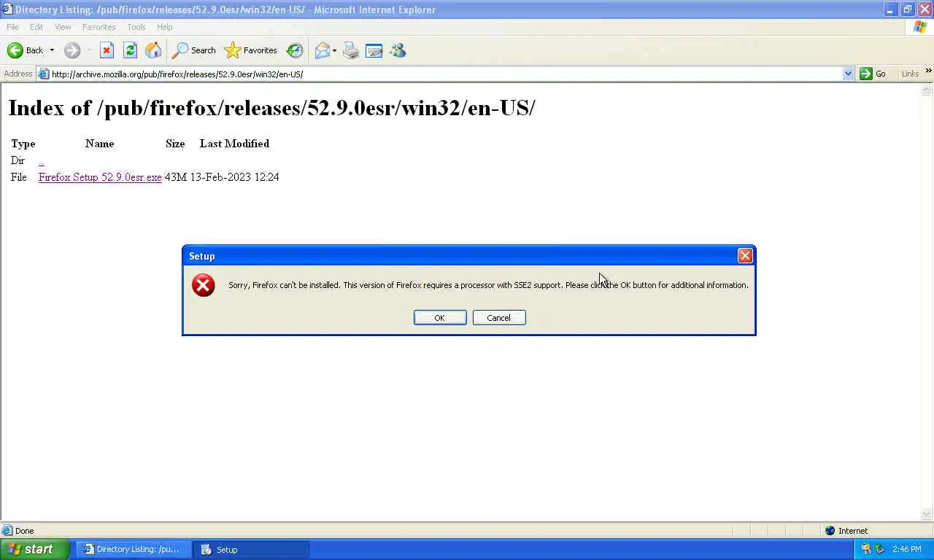
Task: Expand the Links toolbar chevron
Action: pyautogui.click(x=928, y=71)
